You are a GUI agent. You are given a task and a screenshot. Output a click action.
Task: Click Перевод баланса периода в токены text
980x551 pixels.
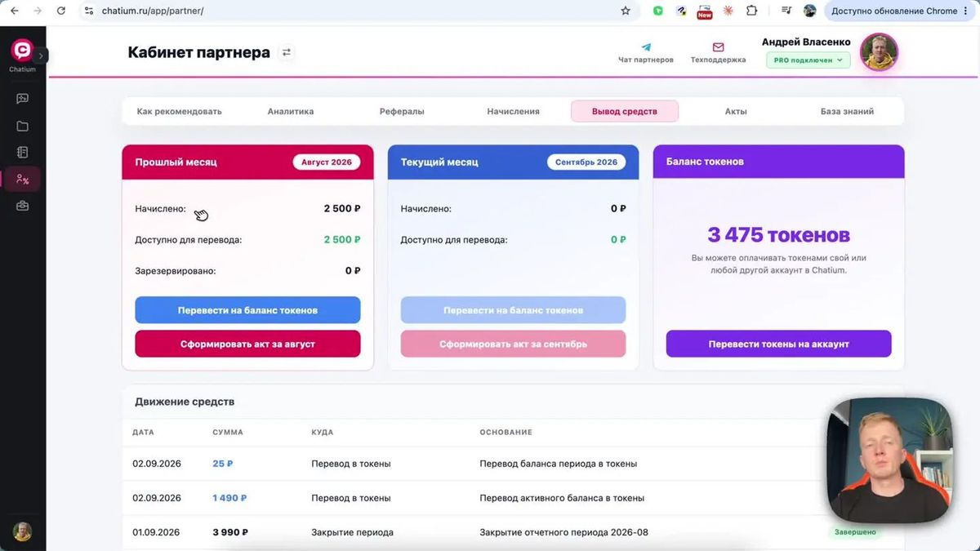pyautogui.click(x=558, y=464)
